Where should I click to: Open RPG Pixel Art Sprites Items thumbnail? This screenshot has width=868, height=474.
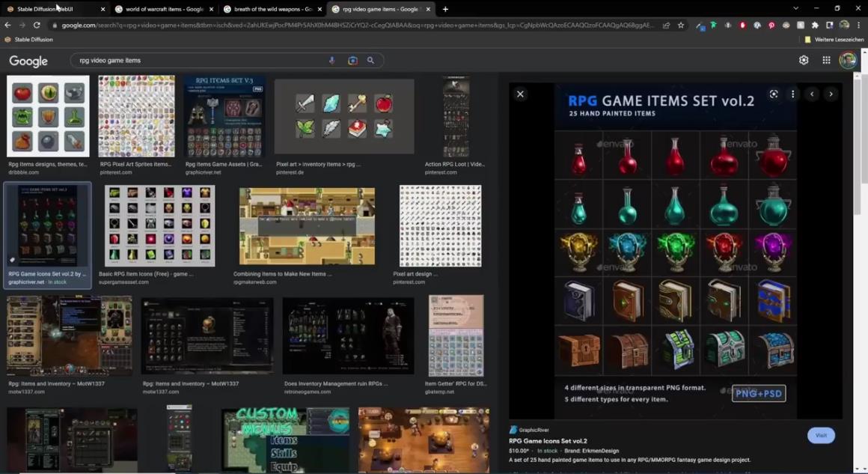(136, 116)
